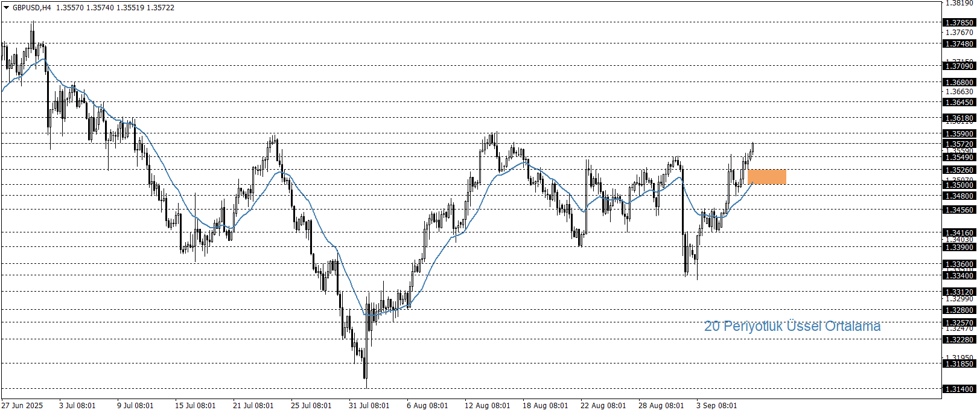
Task: Click the 1.34800 price level label
Action: 959,196
